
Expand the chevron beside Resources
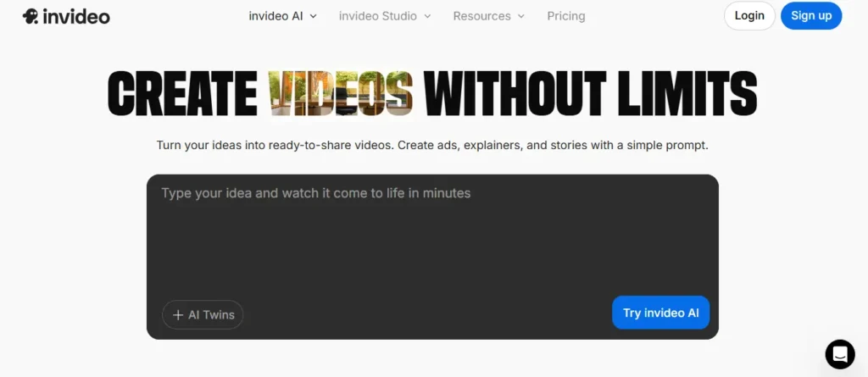coord(520,16)
